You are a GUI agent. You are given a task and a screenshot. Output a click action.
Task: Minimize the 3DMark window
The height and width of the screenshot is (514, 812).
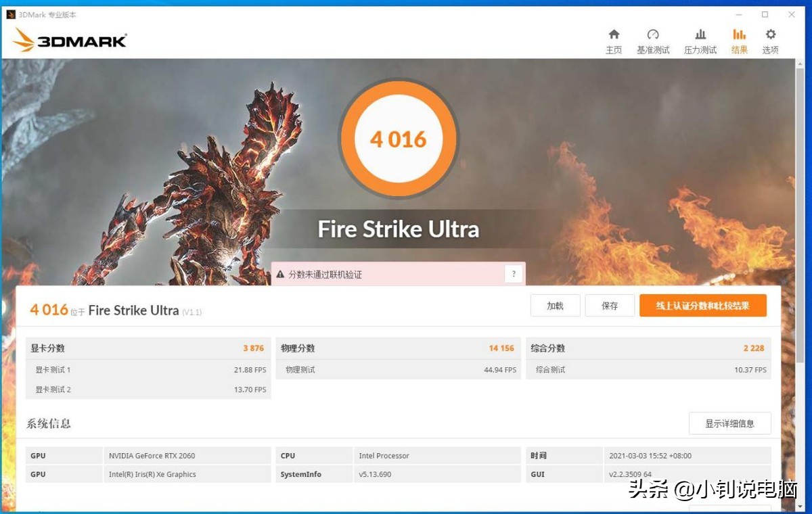[739, 14]
